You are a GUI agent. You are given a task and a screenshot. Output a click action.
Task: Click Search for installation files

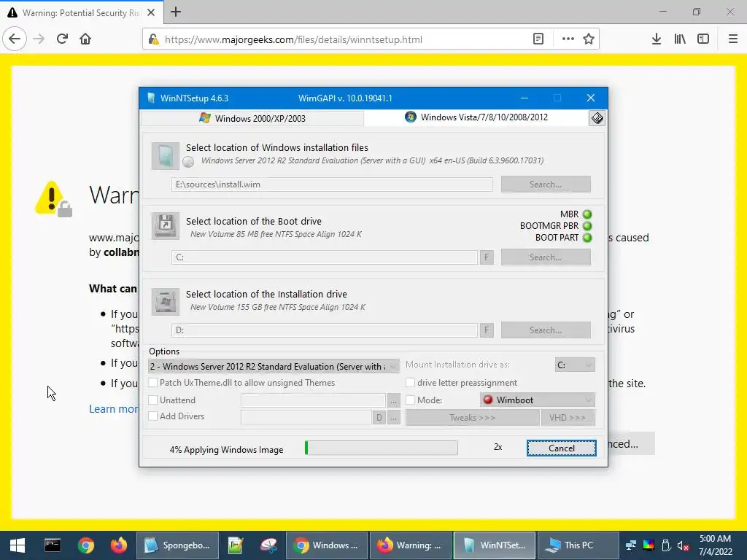[x=546, y=184]
